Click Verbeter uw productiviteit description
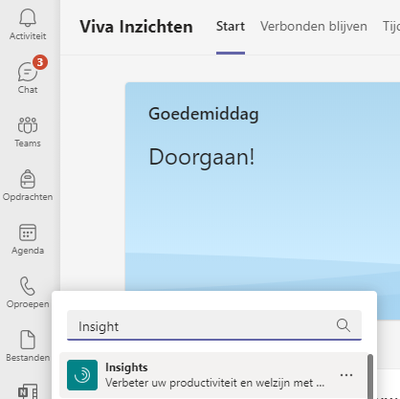The image size is (400, 399). coord(215,383)
